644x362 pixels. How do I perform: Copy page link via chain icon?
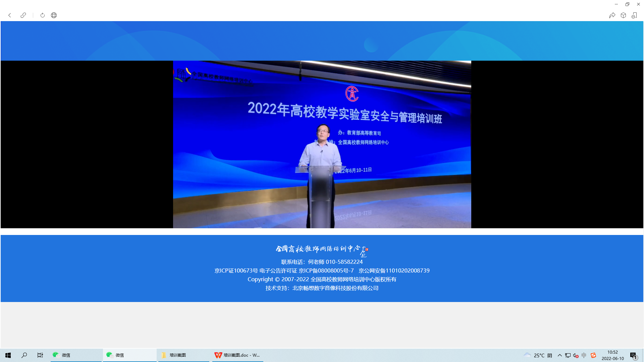[x=23, y=15]
